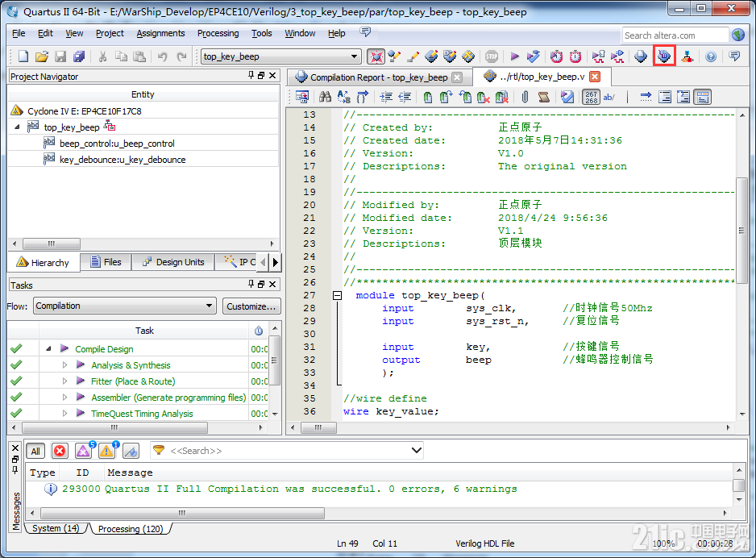Screen dimensions: 756x558
Task: Click the Customize... button
Action: pos(251,306)
